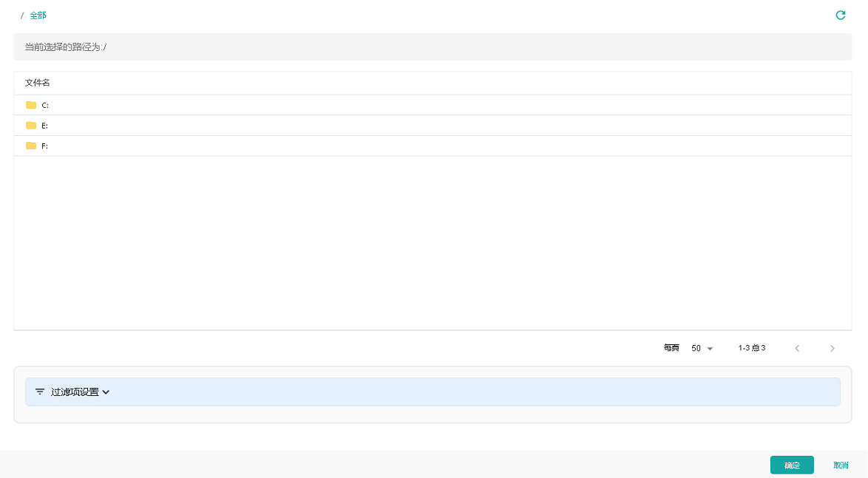Expand the chevron next to 过滤项设置
Viewport: 868px width, 478px height.
click(106, 392)
